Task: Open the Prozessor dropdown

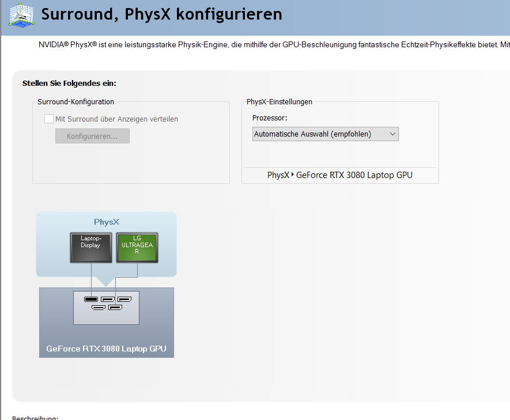Action: click(x=325, y=134)
